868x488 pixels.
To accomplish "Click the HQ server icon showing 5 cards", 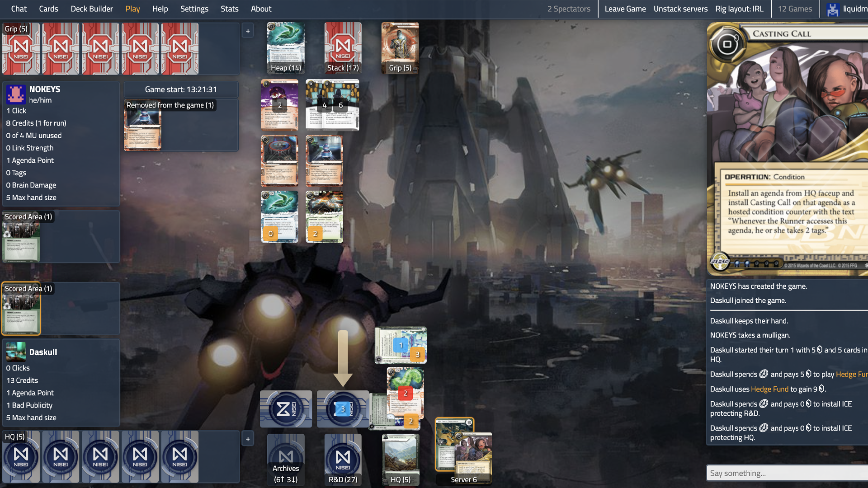I will click(400, 459).
